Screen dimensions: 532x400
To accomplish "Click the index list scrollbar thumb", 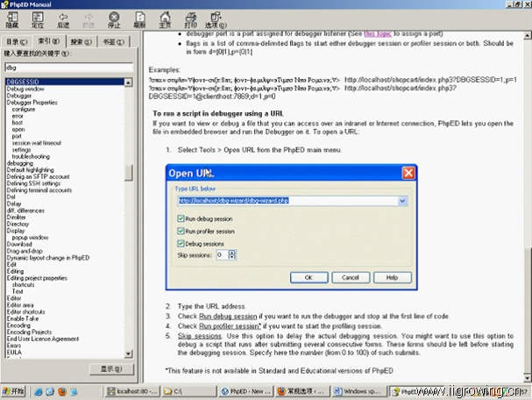I will [x=128, y=173].
